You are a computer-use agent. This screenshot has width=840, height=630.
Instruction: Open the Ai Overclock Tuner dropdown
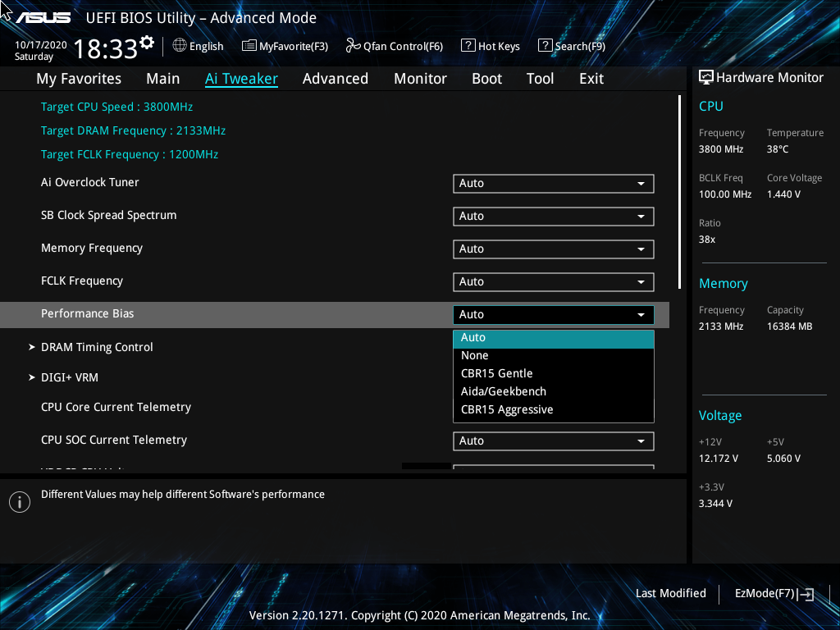pyautogui.click(x=554, y=183)
